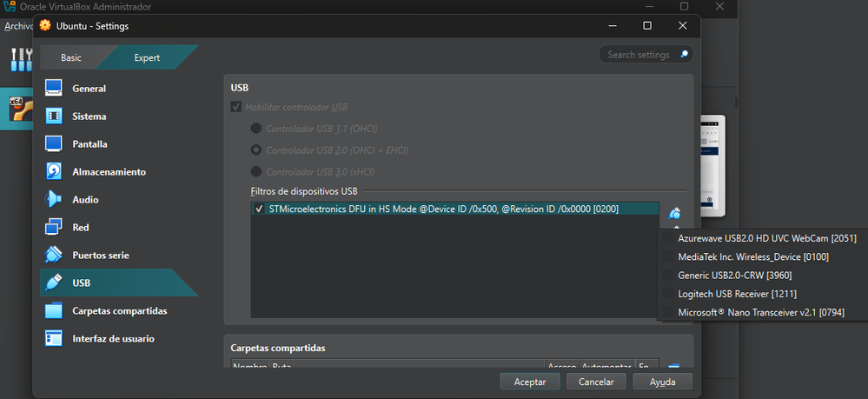This screenshot has width=868, height=399.
Task: Click the Filtros de dispositivos USB label
Action: 304,191
